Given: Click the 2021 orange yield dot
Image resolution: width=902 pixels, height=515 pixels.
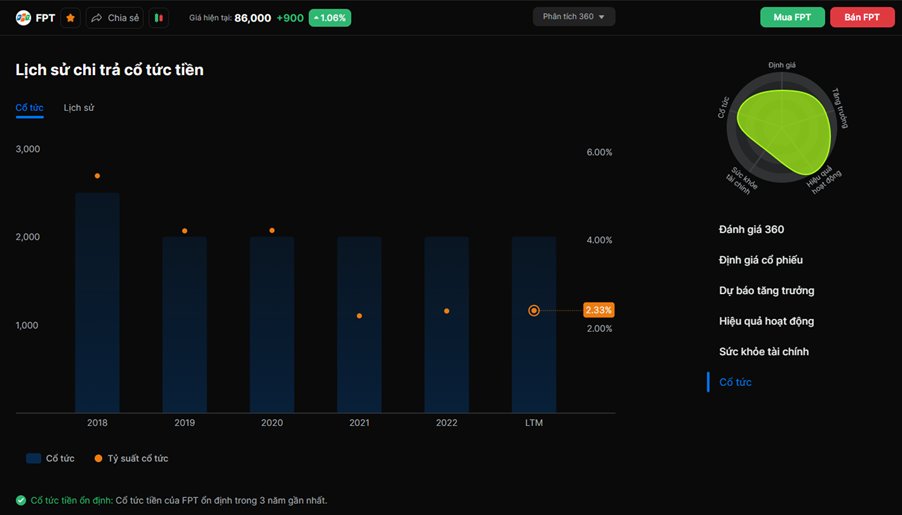Looking at the screenshot, I should pyautogui.click(x=360, y=315).
